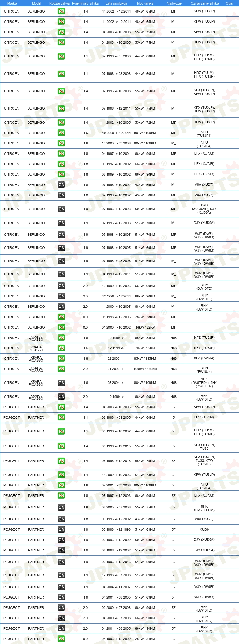Click the date range 10.2000 -> 03.2008
Screen dimensions: 239x644
116,143
